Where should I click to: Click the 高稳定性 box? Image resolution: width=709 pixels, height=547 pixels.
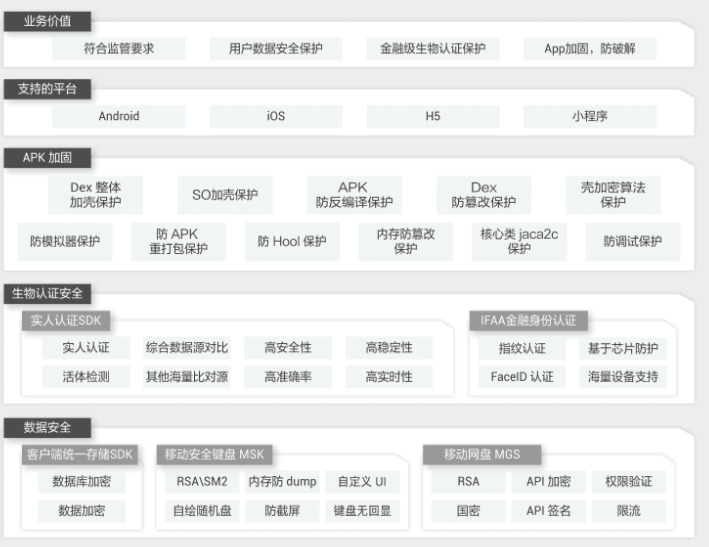pyautogui.click(x=389, y=348)
